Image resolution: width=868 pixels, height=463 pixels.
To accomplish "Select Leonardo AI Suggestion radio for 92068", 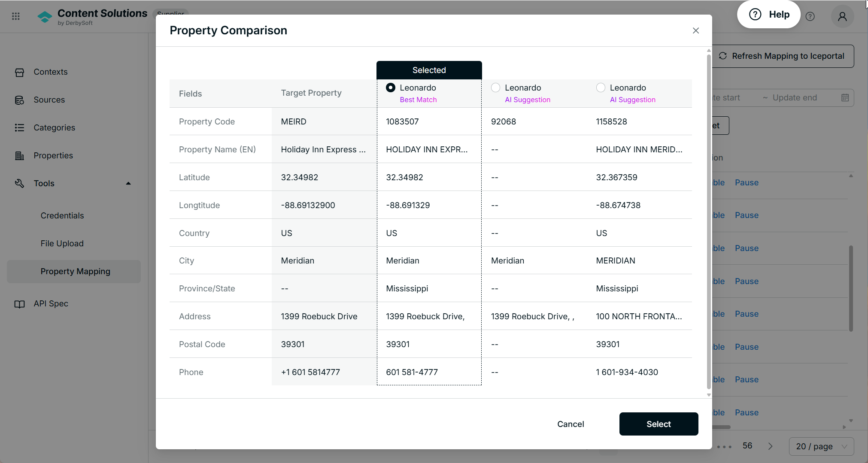I will click(x=495, y=88).
